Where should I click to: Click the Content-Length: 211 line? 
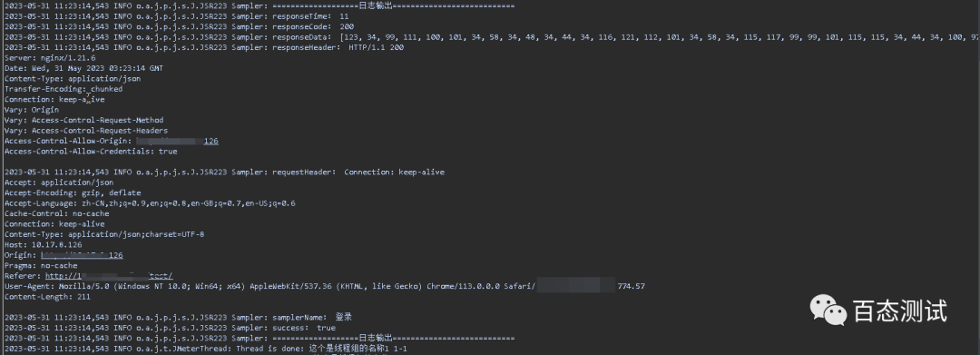point(47,297)
